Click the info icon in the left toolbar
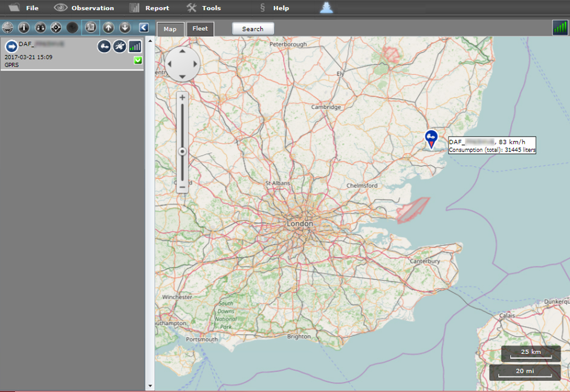Screen dimensions: 570x392 [24, 28]
